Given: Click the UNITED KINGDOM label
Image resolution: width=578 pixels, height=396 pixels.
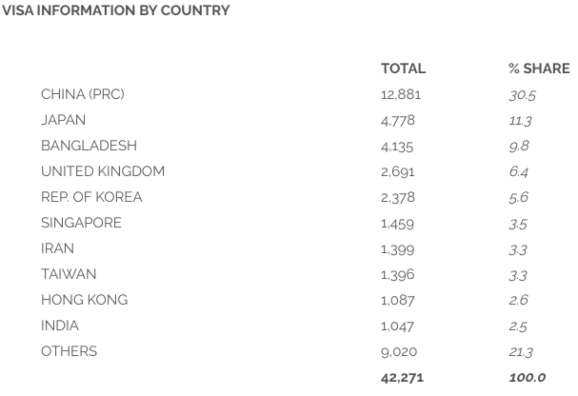Looking at the screenshot, I should [103, 171].
